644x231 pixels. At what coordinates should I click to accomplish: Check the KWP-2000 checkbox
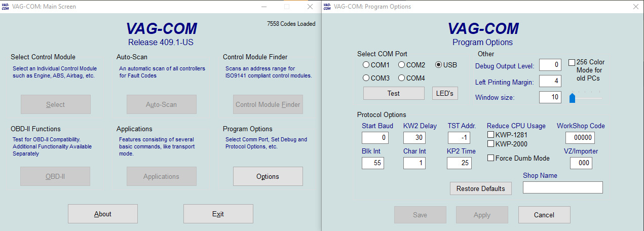coord(490,144)
